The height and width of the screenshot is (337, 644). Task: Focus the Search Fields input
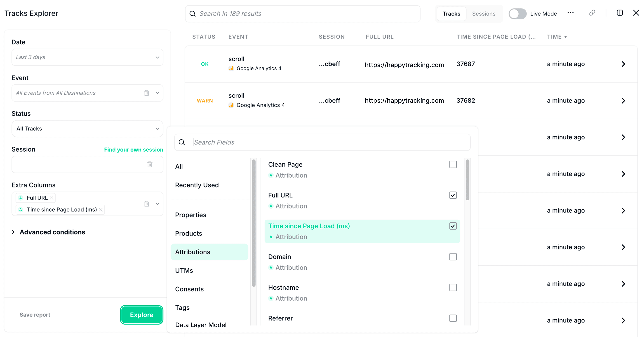pos(322,142)
